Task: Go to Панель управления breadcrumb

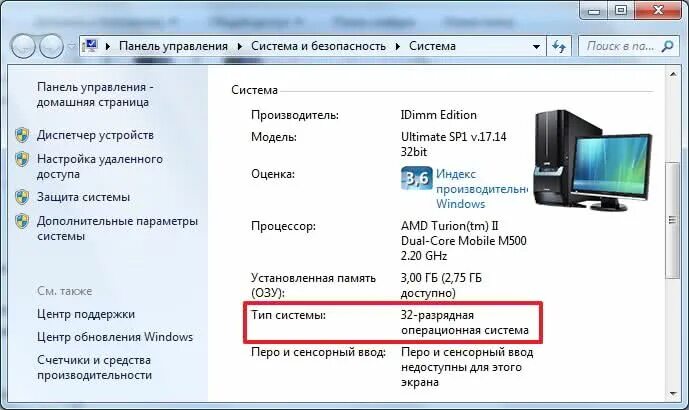Action: 173,46
